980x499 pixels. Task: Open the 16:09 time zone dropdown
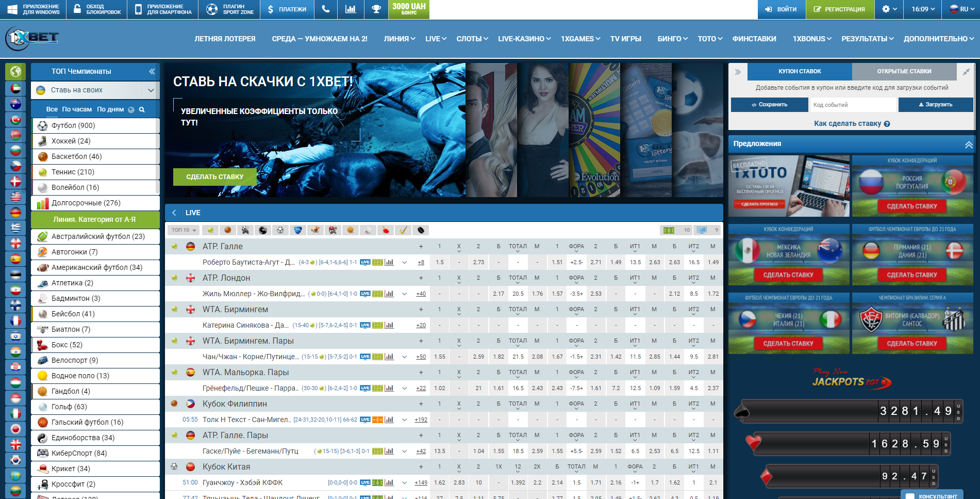tap(923, 9)
